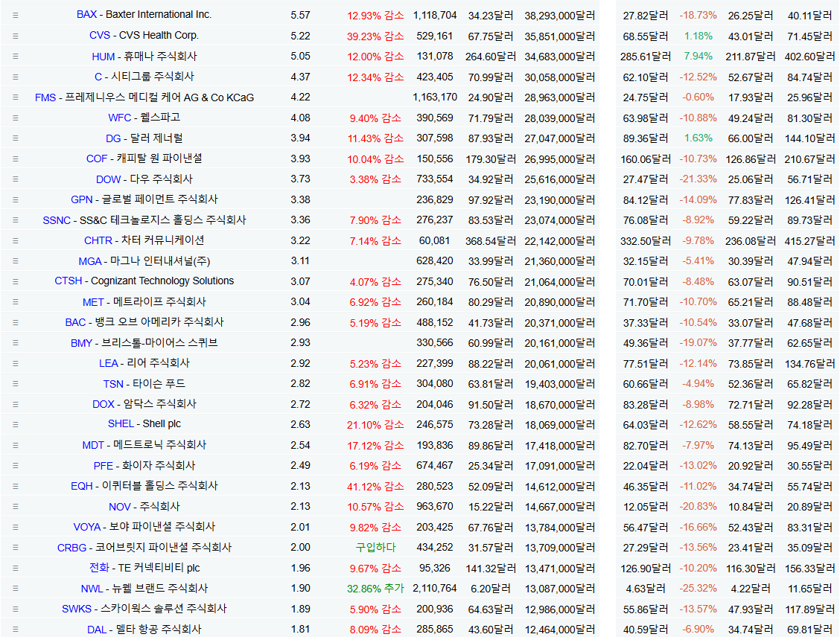Open the row menu icon for CHTR
This screenshot has width=840, height=637.
tap(15, 240)
